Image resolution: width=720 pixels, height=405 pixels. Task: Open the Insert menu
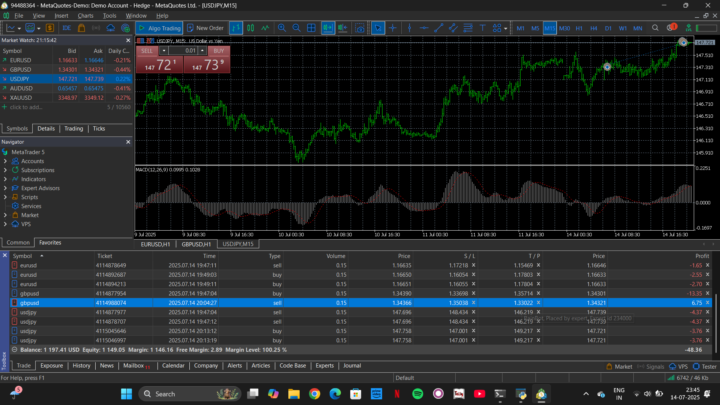tap(61, 16)
